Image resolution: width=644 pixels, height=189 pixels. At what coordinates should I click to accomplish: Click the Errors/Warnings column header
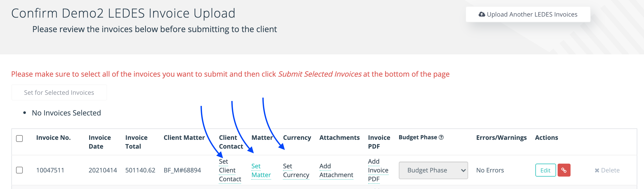(501, 137)
